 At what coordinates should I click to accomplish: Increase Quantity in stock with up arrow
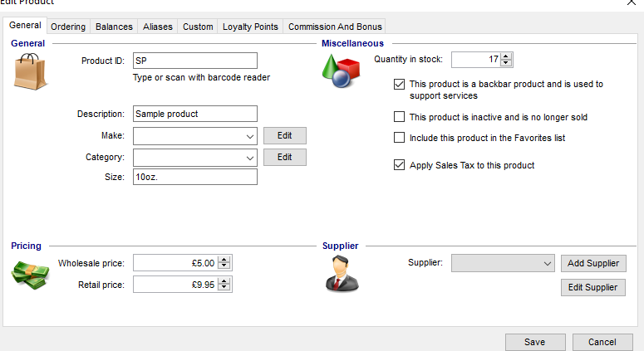point(506,56)
